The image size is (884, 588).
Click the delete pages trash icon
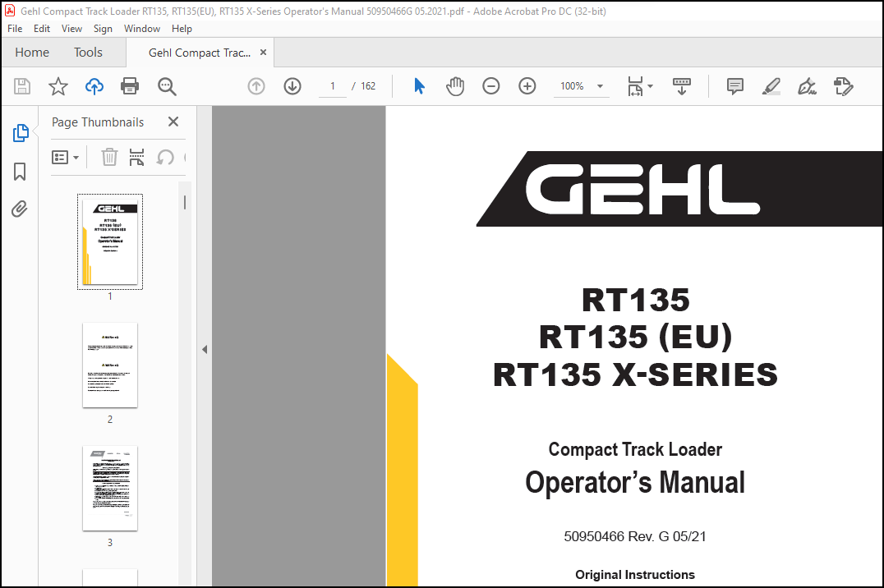[x=109, y=158]
